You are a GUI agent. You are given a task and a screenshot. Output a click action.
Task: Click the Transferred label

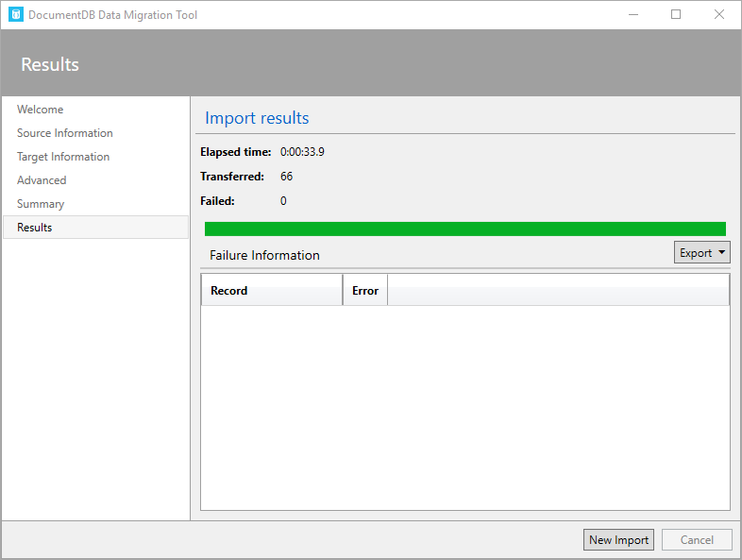click(232, 177)
